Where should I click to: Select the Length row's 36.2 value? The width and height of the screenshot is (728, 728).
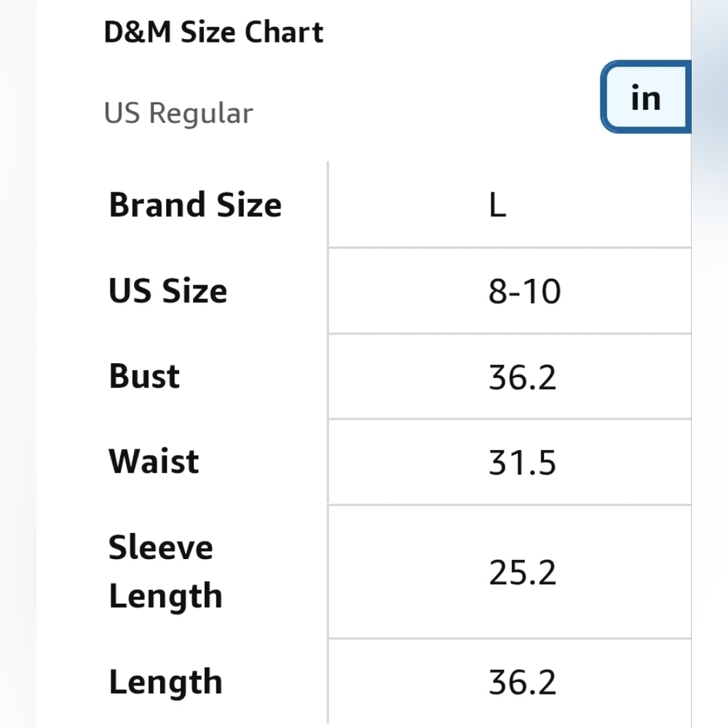tap(522, 683)
